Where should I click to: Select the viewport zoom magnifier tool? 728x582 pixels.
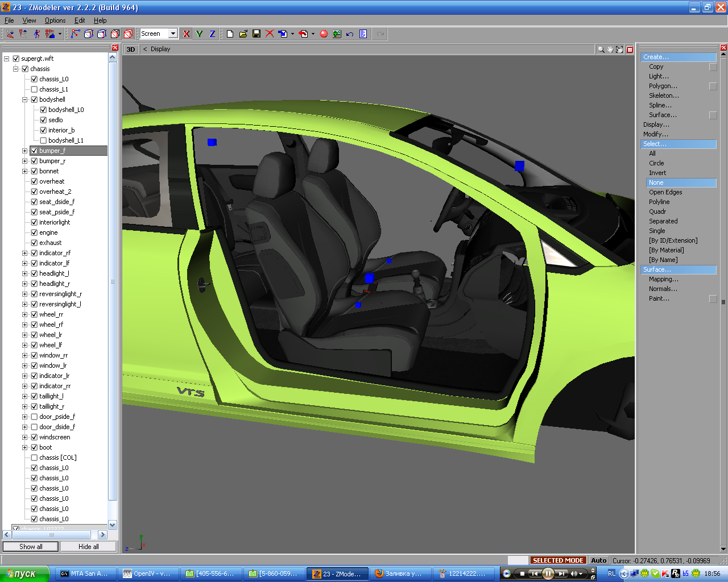coord(601,49)
